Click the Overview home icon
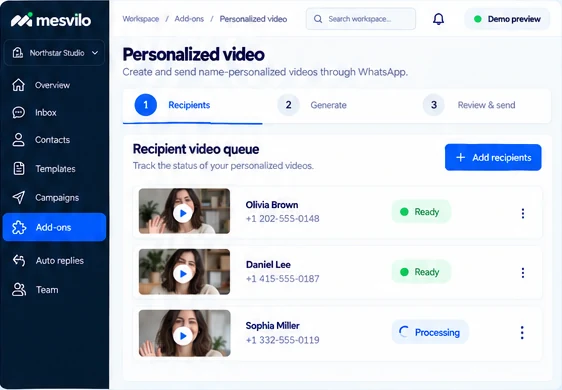This screenshot has width=562, height=390. (18, 85)
